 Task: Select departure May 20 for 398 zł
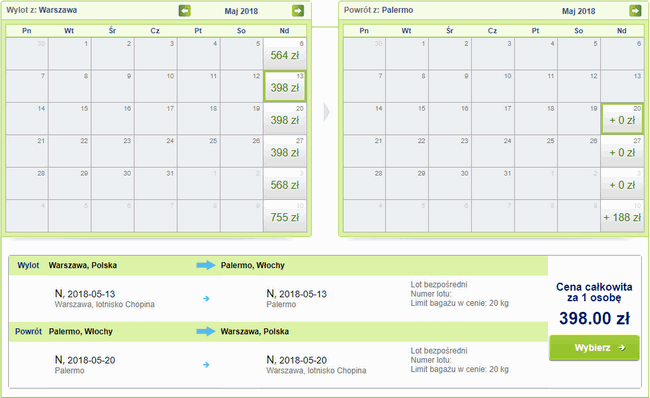point(285,119)
